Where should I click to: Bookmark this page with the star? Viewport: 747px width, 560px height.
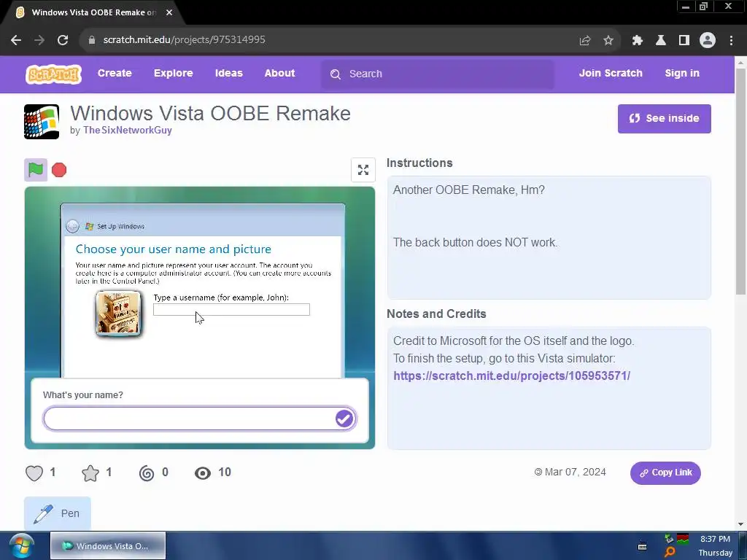(x=608, y=41)
